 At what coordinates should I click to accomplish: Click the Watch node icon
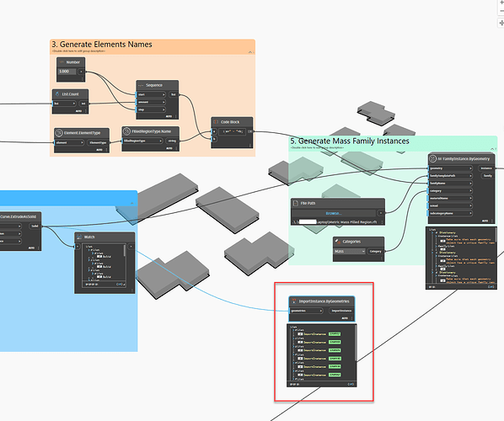(x=79, y=237)
